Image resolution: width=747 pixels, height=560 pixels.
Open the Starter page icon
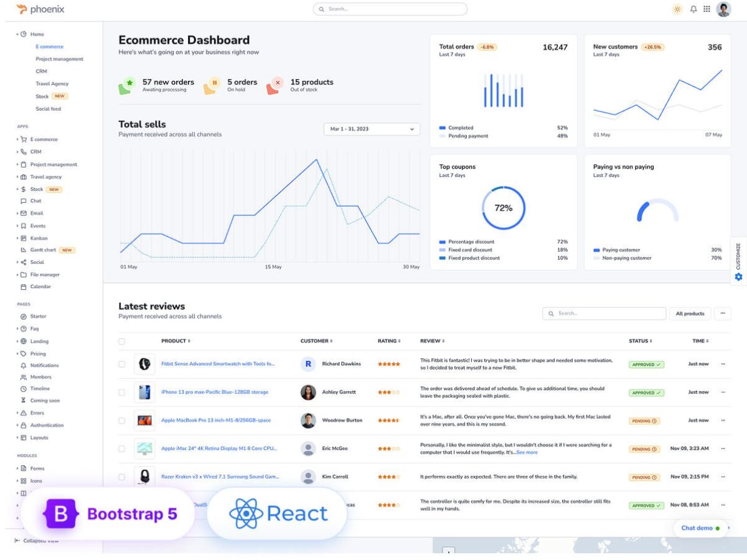coord(24,317)
